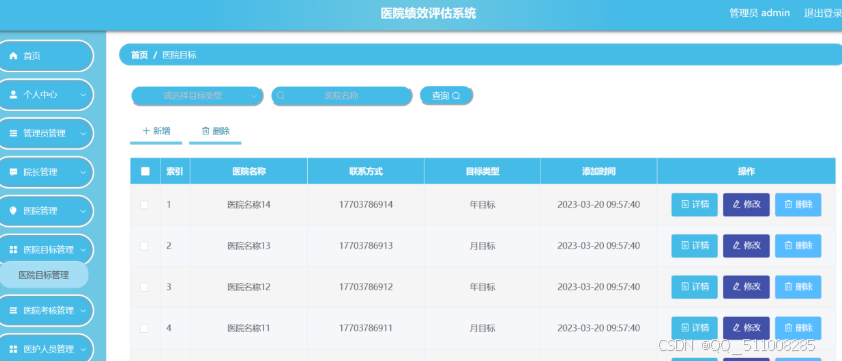The height and width of the screenshot is (361, 842).
Task: Click the pencil icon in 医院名称14 row
Action: point(737,204)
